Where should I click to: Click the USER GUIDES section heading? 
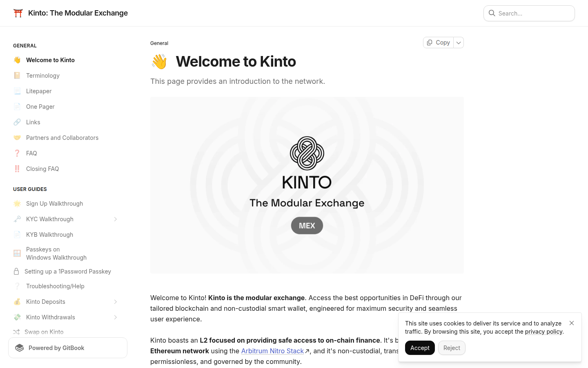(x=30, y=189)
